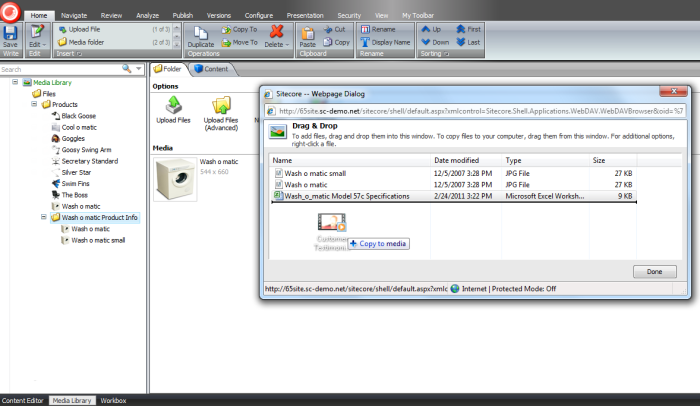The width and height of the screenshot is (700, 406).
Task: Click the red Delete icon
Action: click(276, 31)
